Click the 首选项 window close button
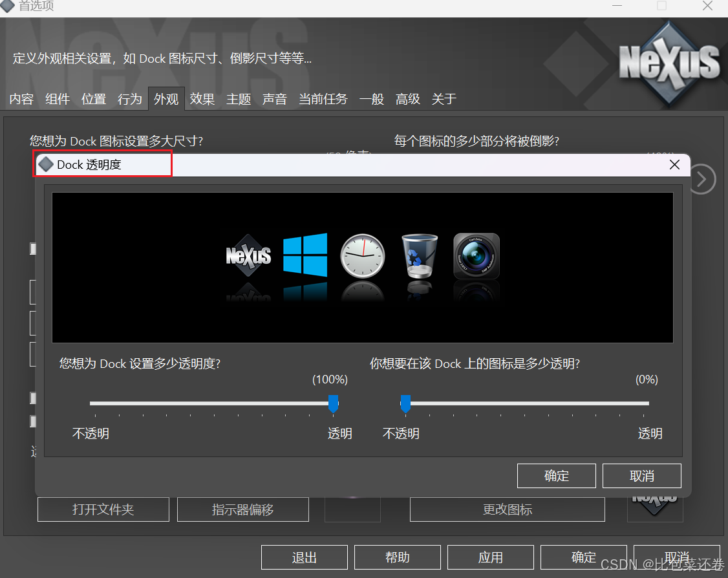Image resolution: width=728 pixels, height=578 pixels. click(x=707, y=6)
